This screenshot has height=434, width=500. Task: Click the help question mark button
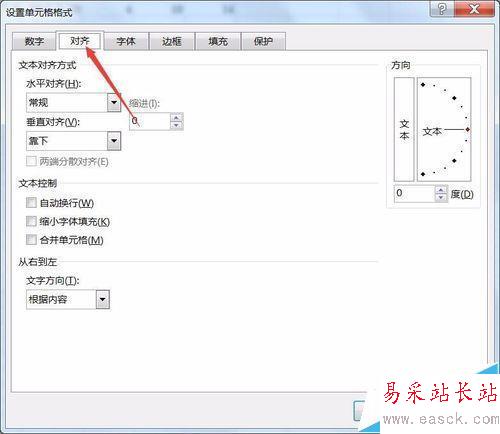coord(442,9)
